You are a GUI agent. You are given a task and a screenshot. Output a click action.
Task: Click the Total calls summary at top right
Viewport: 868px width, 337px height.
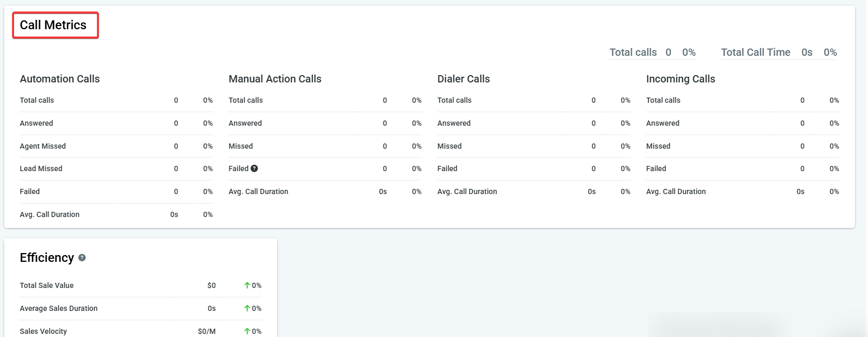(633, 52)
